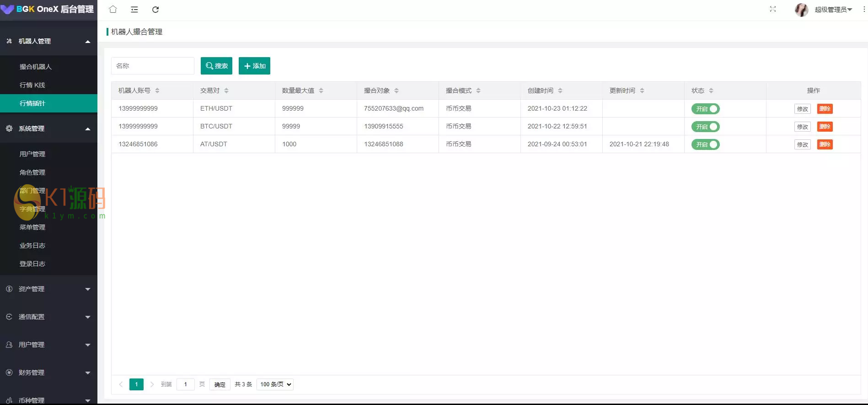The width and height of the screenshot is (868, 405).
Task: Focus the page number jump input
Action: (x=186, y=384)
